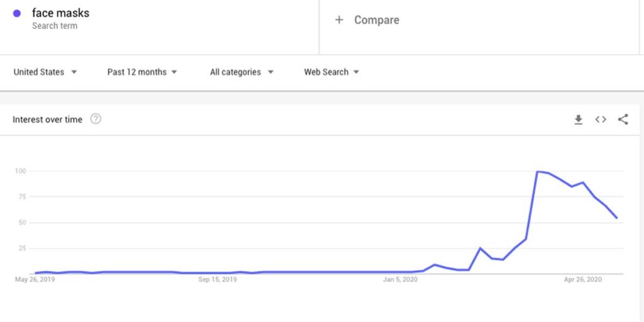The height and width of the screenshot is (322, 644).
Task: Share the Interest over time chart
Action: [x=623, y=119]
